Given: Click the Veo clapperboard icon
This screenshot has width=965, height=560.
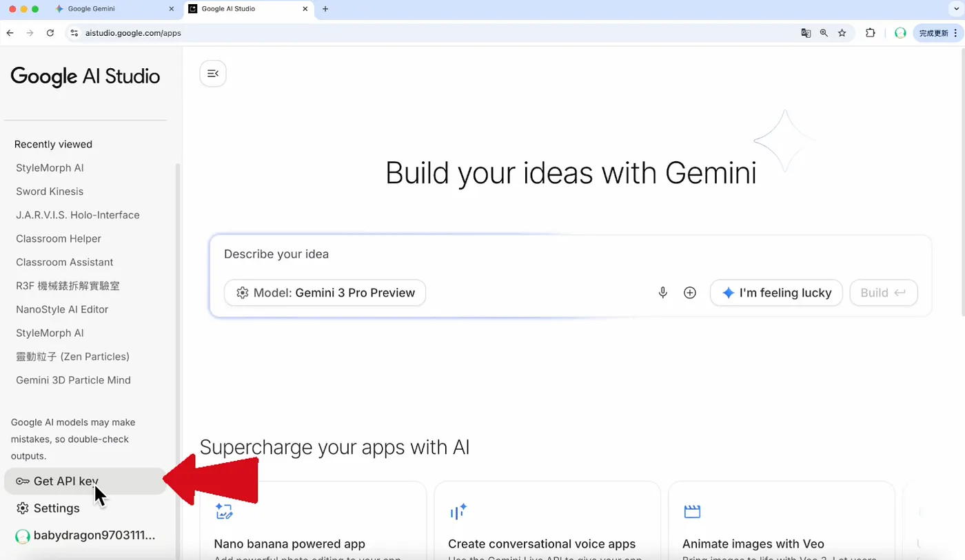Looking at the screenshot, I should coord(692,511).
